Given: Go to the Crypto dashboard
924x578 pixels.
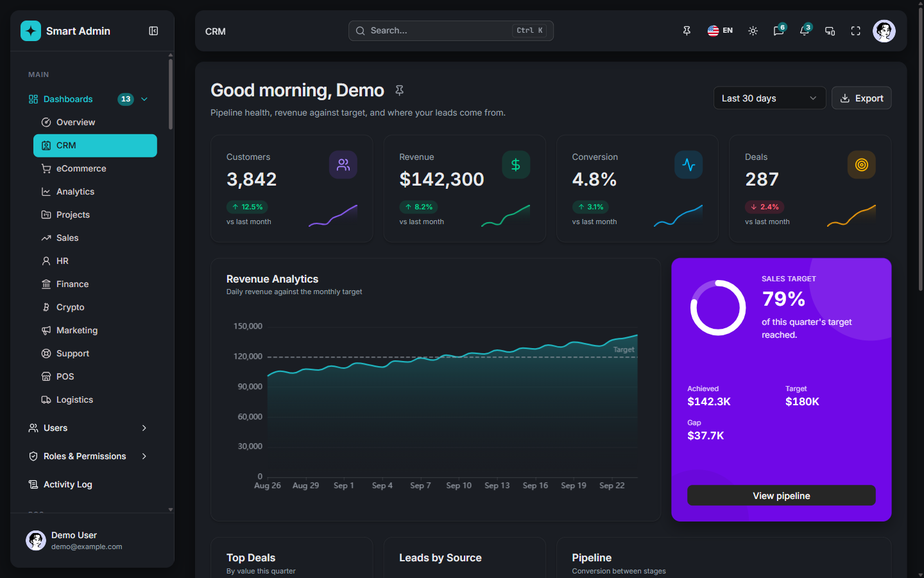Looking at the screenshot, I should [x=95, y=307].
